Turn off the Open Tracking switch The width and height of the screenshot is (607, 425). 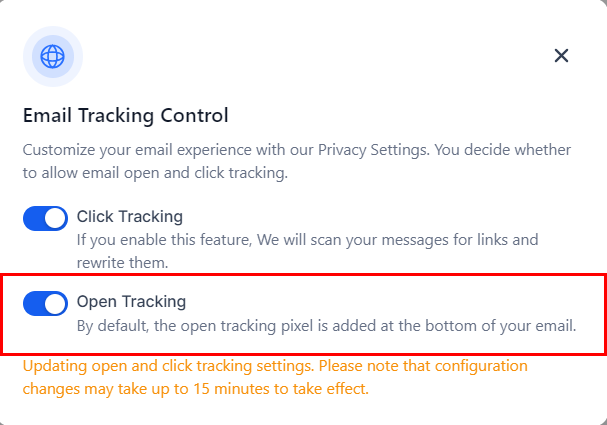pyautogui.click(x=45, y=303)
